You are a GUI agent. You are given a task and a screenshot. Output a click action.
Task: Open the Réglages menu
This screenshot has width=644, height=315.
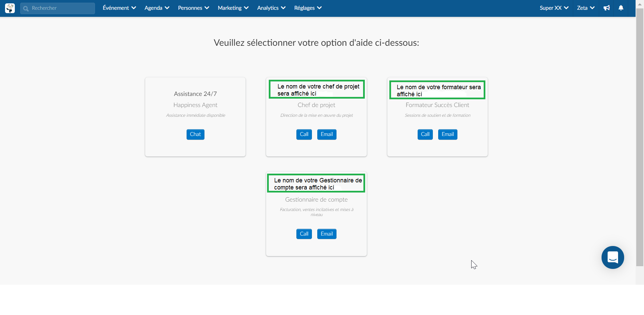tap(308, 8)
